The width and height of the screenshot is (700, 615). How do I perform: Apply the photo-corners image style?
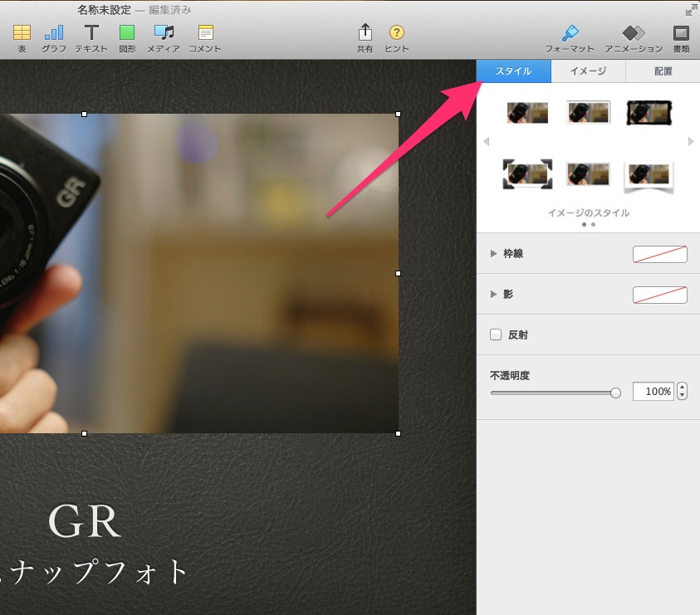pos(527,174)
